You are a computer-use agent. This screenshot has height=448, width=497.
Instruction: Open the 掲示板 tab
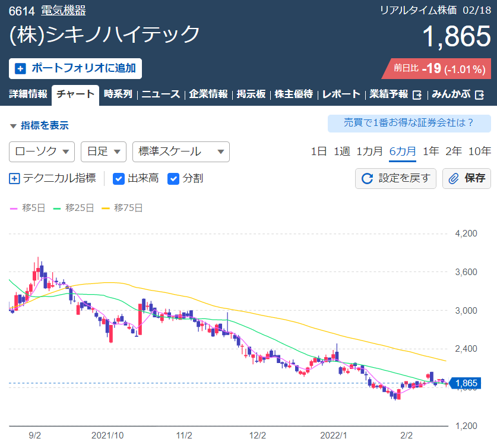point(251,94)
